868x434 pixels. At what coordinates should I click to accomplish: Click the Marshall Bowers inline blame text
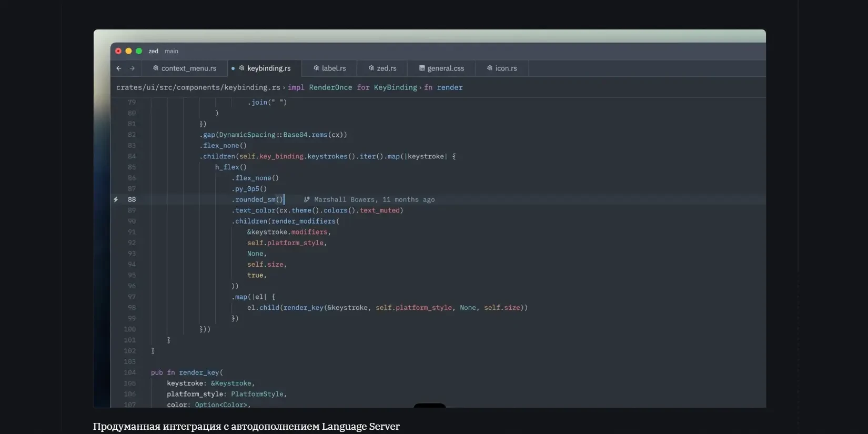click(x=375, y=199)
